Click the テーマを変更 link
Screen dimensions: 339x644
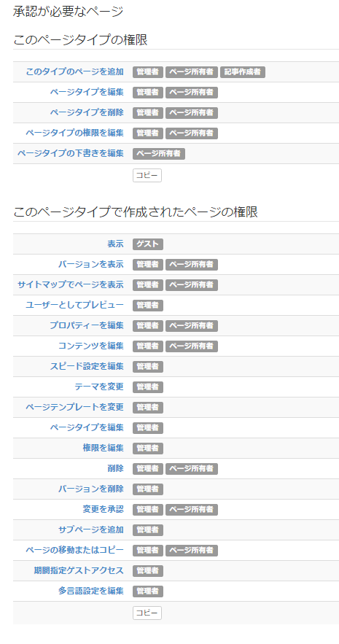tap(99, 387)
